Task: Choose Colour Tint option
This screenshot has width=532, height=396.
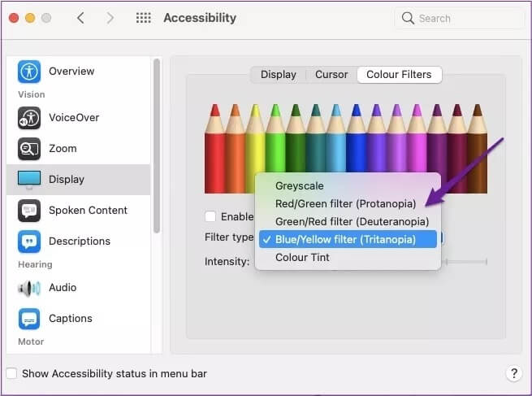Action: click(x=348, y=258)
